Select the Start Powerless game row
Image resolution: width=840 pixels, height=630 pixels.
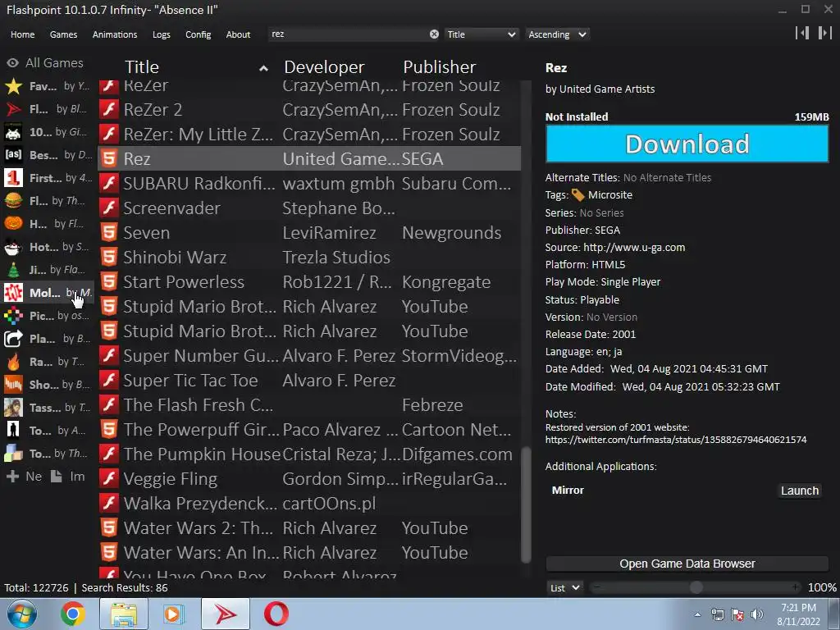point(309,282)
